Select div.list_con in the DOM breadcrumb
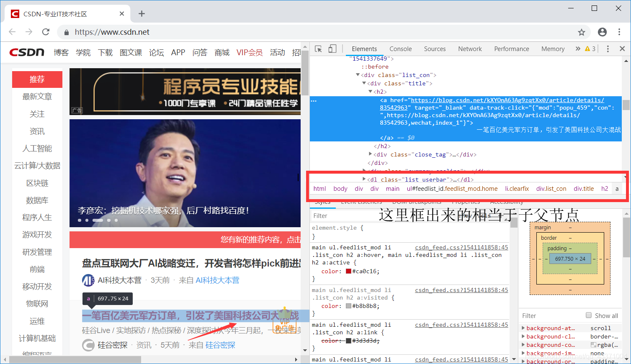631x364 pixels. coord(551,189)
